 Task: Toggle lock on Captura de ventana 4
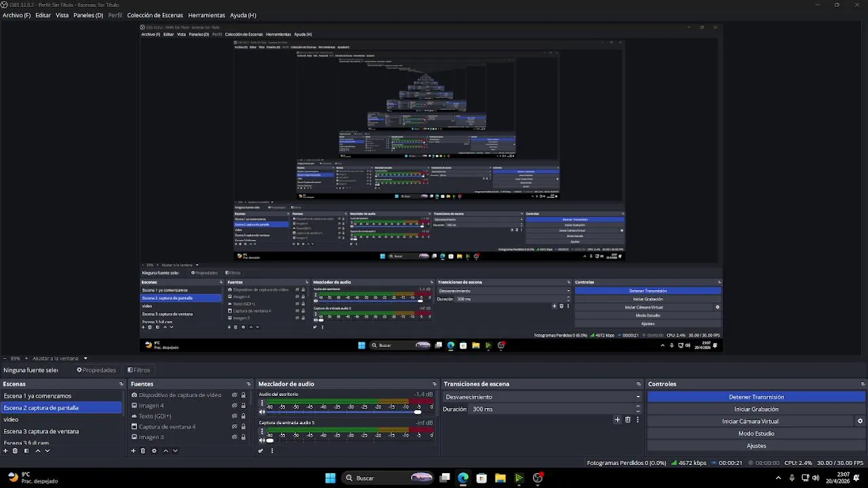(x=243, y=427)
